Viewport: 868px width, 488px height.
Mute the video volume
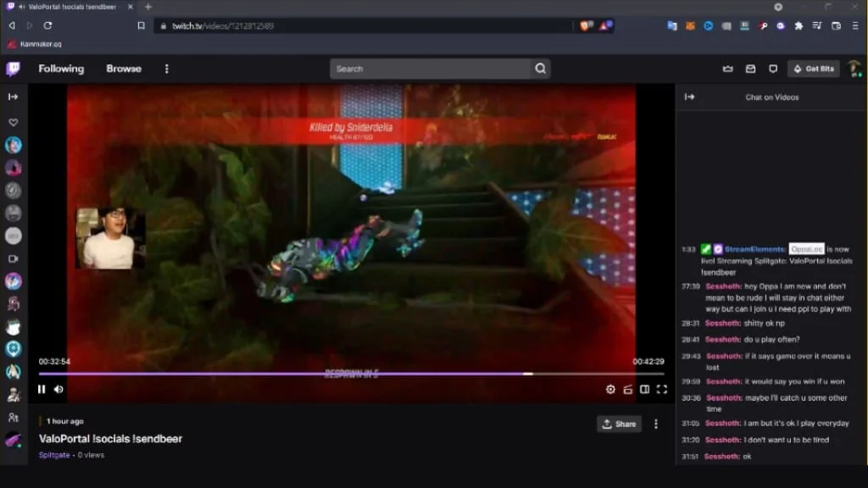click(58, 390)
